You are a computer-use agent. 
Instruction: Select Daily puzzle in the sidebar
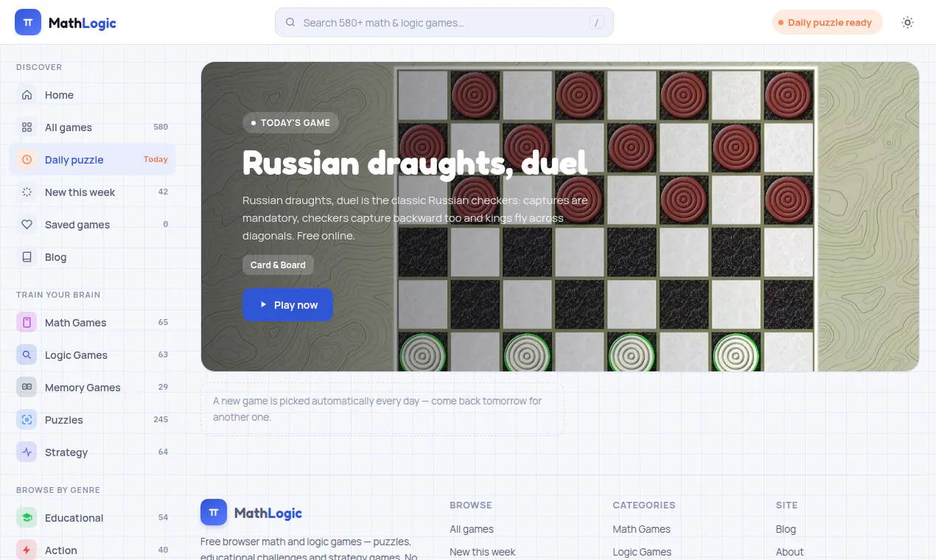(92, 160)
